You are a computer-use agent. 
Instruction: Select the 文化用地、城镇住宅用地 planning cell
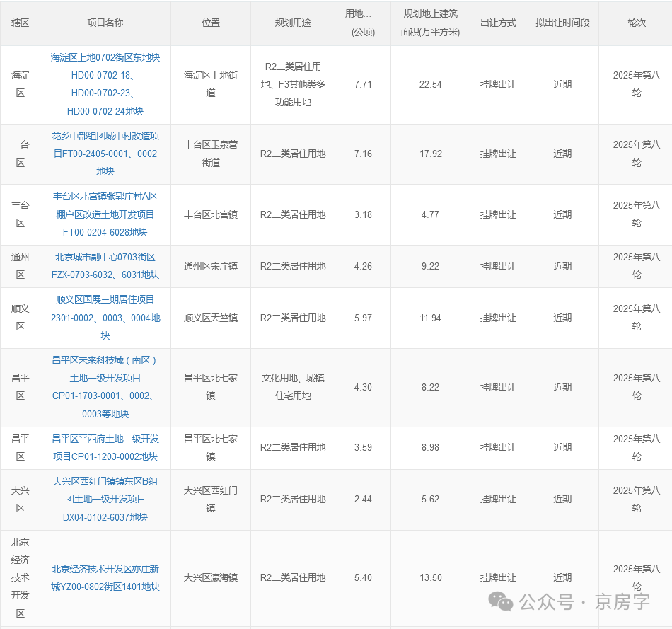[293, 387]
